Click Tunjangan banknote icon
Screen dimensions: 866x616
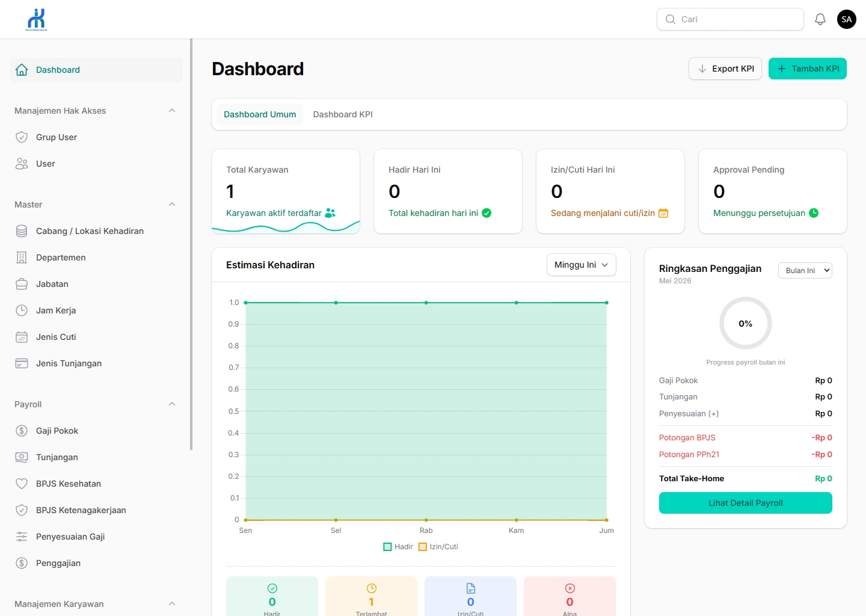point(22,457)
